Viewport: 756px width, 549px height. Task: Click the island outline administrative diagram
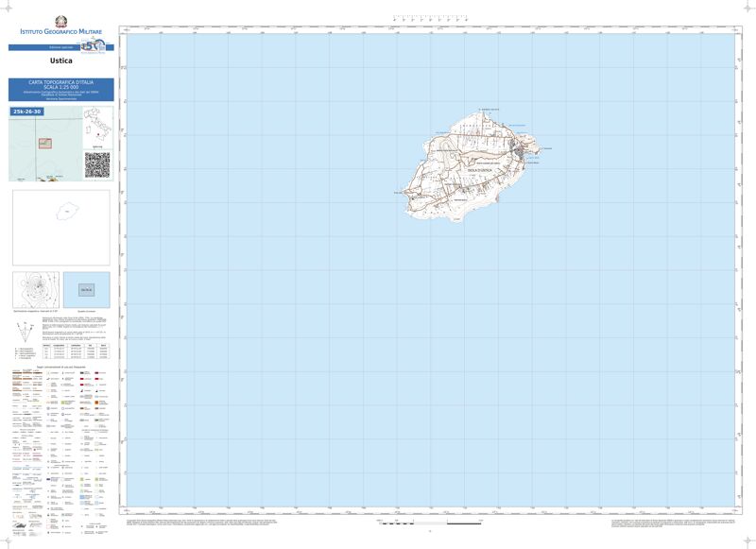click(x=61, y=227)
